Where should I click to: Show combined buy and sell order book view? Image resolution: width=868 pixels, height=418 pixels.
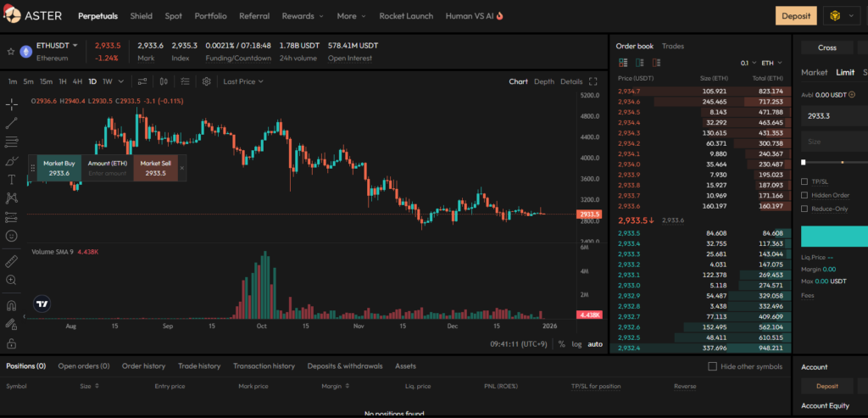[x=623, y=63]
